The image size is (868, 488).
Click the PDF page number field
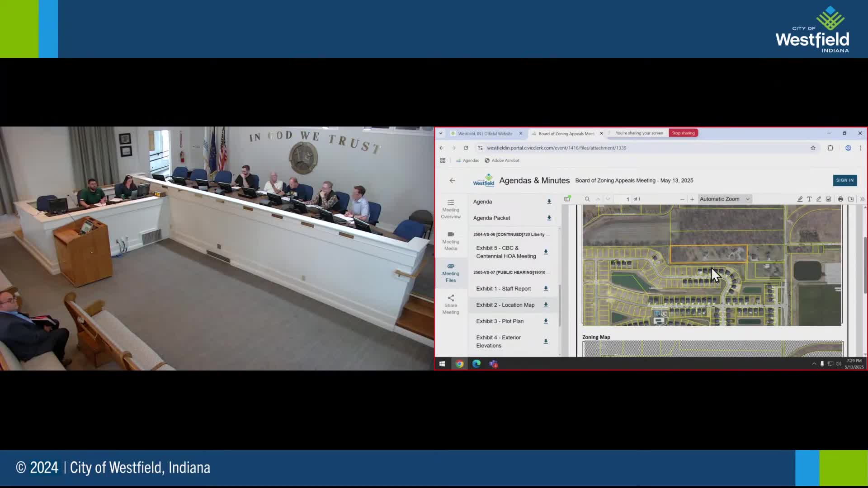(x=624, y=199)
